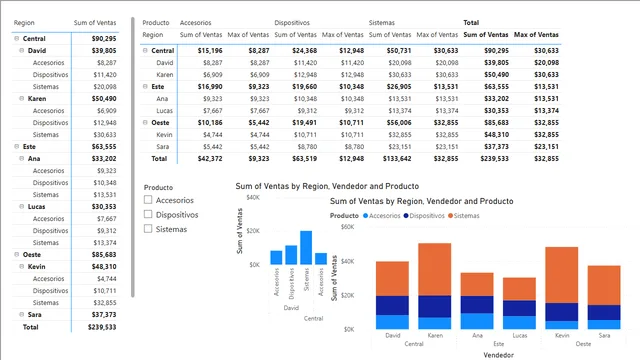The width and height of the screenshot is (640, 360).
Task: Click Vendedor axis title
Action: [498, 355]
